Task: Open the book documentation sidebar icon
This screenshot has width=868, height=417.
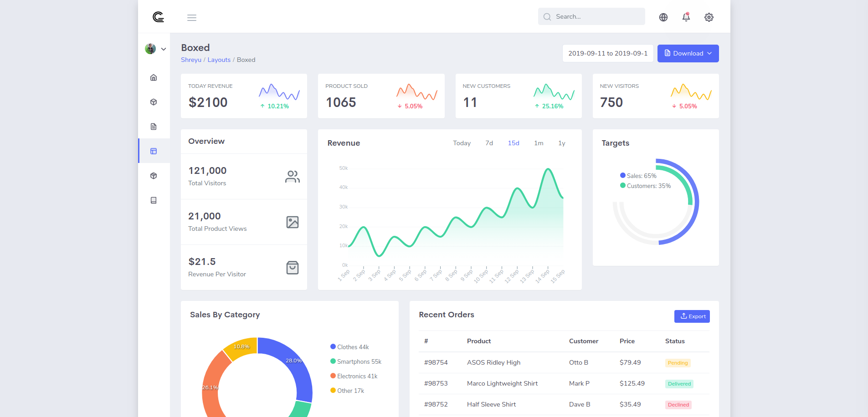Action: (x=154, y=200)
